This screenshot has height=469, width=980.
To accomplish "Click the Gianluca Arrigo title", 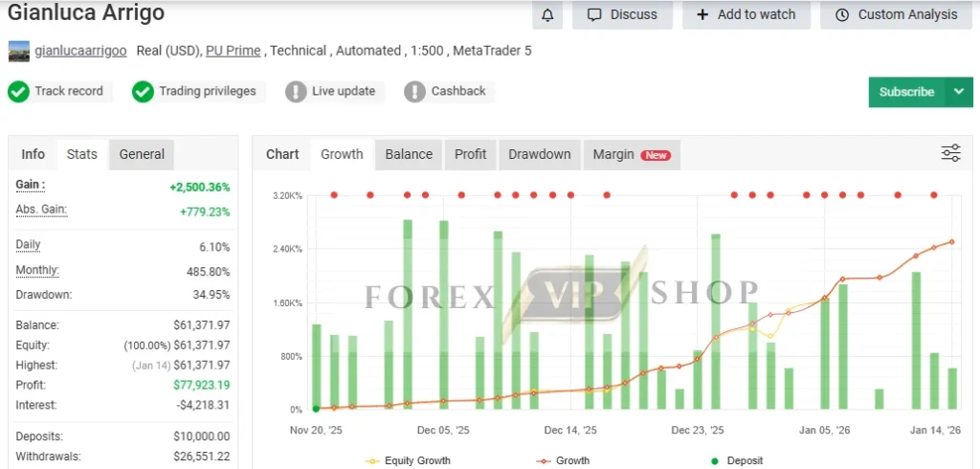I will [85, 12].
